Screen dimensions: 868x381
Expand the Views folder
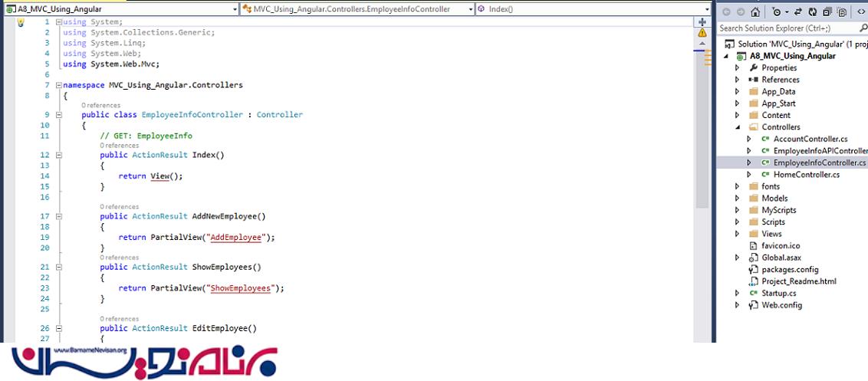(x=738, y=234)
